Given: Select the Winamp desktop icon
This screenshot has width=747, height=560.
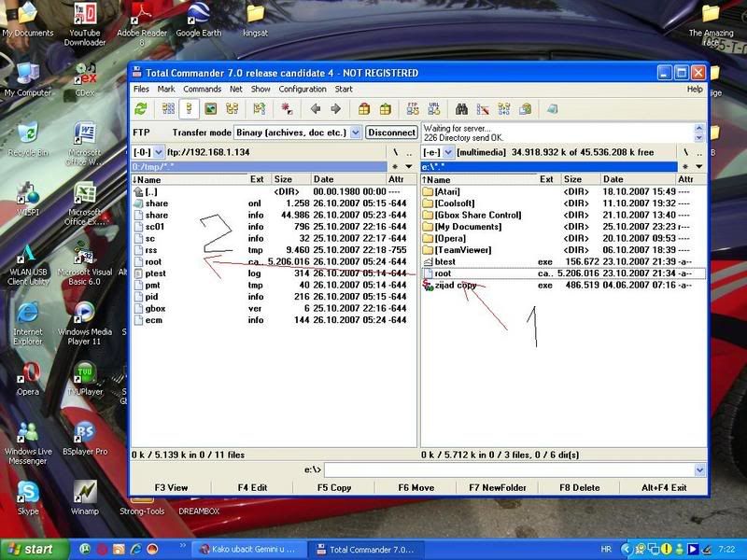Looking at the screenshot, I should click(85, 498).
